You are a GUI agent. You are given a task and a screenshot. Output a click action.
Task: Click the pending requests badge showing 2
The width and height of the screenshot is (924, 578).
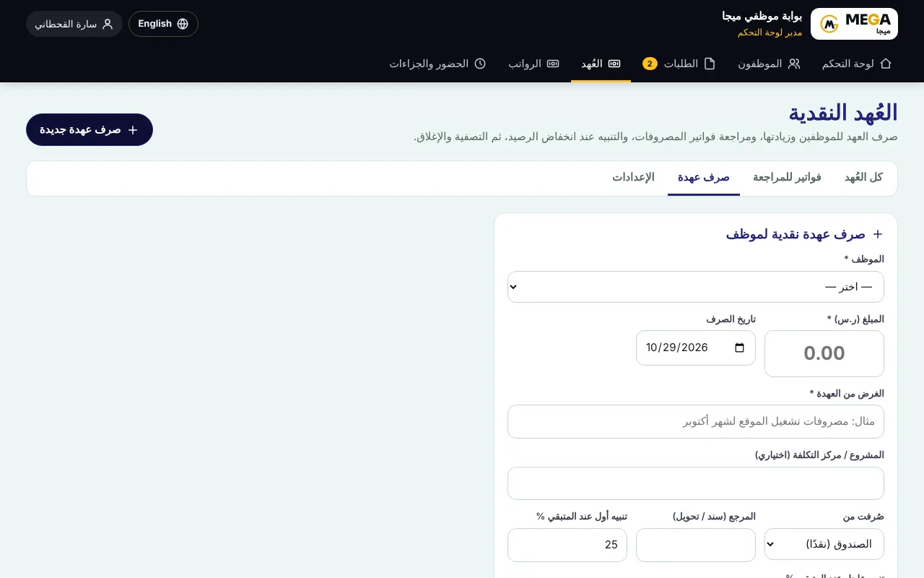pos(650,64)
